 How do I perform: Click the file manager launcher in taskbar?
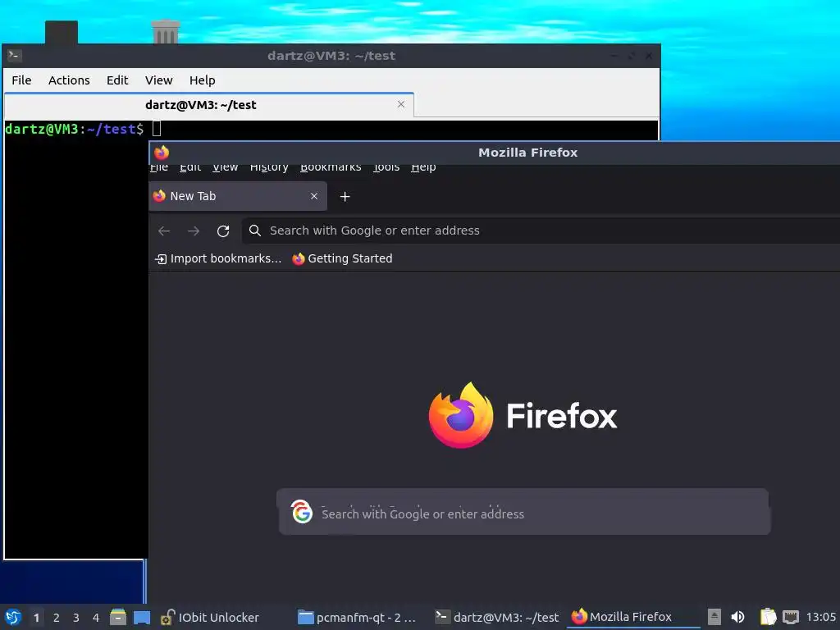118,617
